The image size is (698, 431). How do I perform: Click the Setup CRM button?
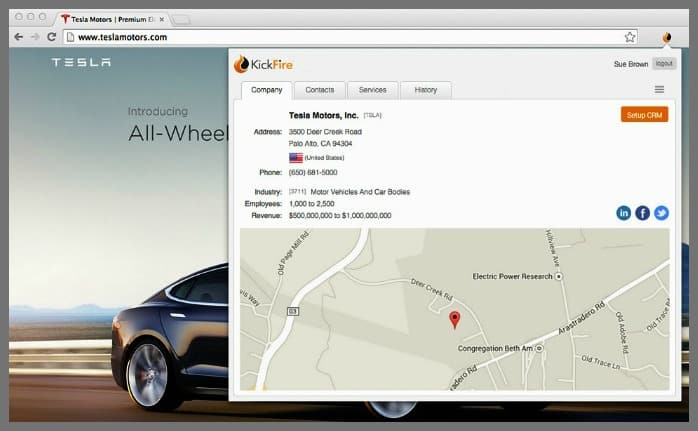pyautogui.click(x=644, y=115)
